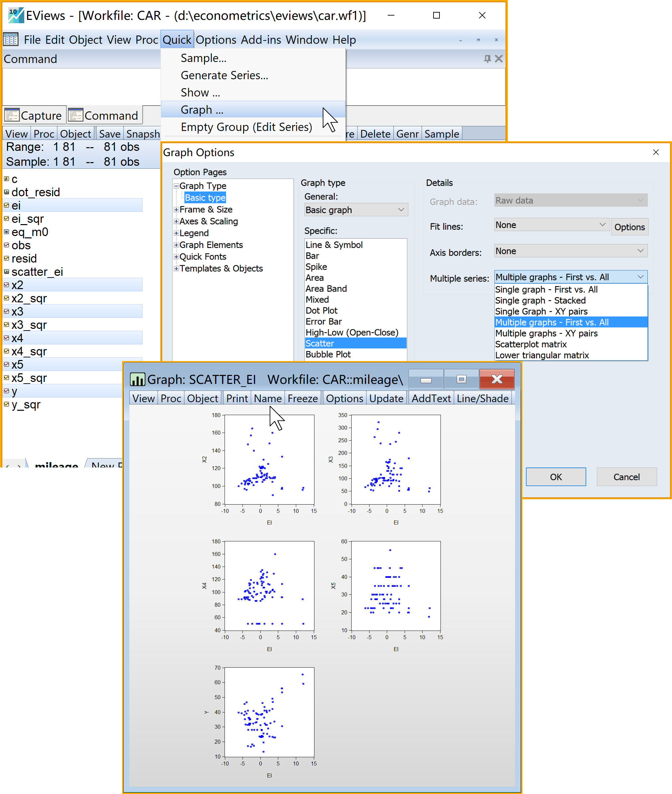Select Generate Series from the Quick menu
The width and height of the screenshot is (672, 794).
pos(224,75)
